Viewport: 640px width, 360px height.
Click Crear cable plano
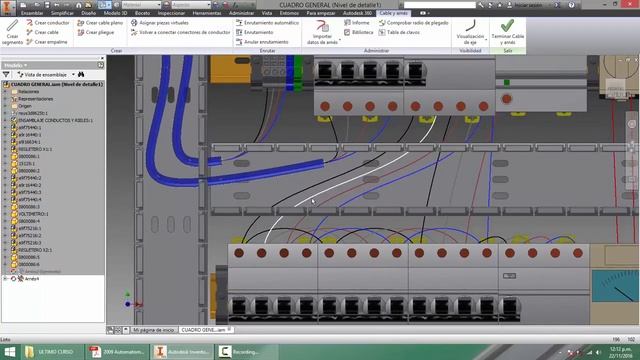point(100,23)
